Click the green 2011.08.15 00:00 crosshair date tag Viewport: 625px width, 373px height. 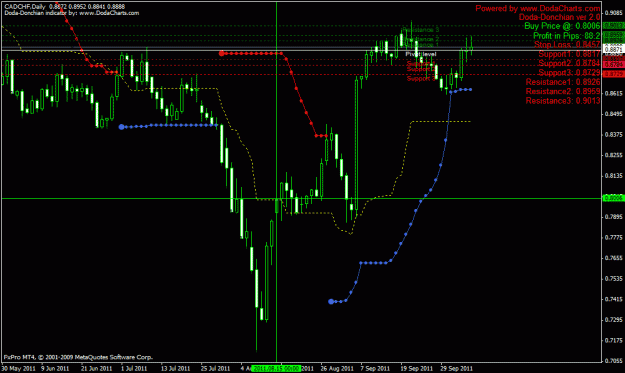tap(277, 369)
